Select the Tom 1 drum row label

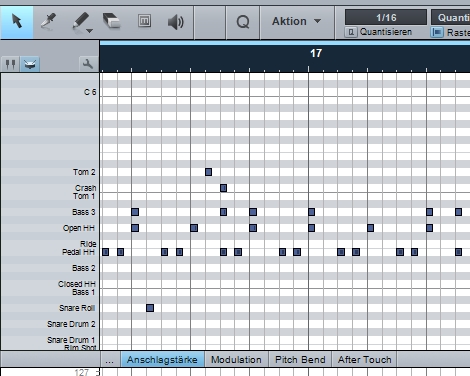click(x=84, y=196)
